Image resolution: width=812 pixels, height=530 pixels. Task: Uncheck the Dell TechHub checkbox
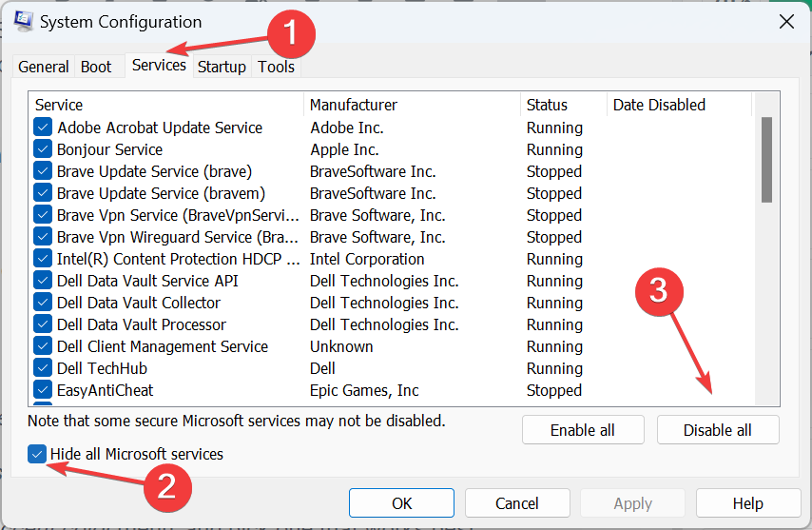pos(43,368)
